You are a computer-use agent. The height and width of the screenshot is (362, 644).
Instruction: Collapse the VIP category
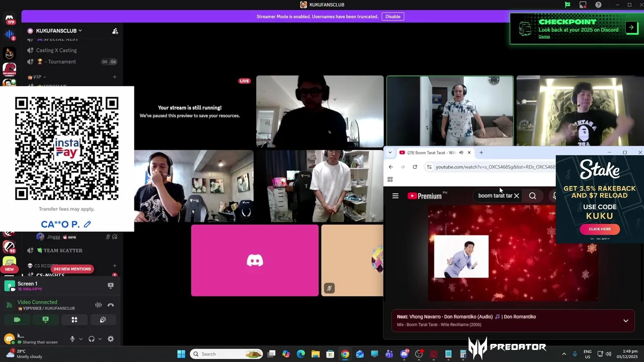tap(37, 77)
